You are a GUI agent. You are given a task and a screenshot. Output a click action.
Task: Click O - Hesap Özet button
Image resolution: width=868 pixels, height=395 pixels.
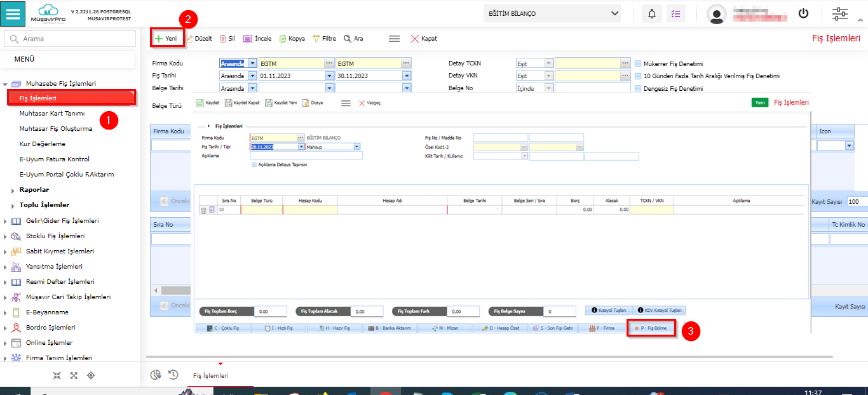pos(501,328)
